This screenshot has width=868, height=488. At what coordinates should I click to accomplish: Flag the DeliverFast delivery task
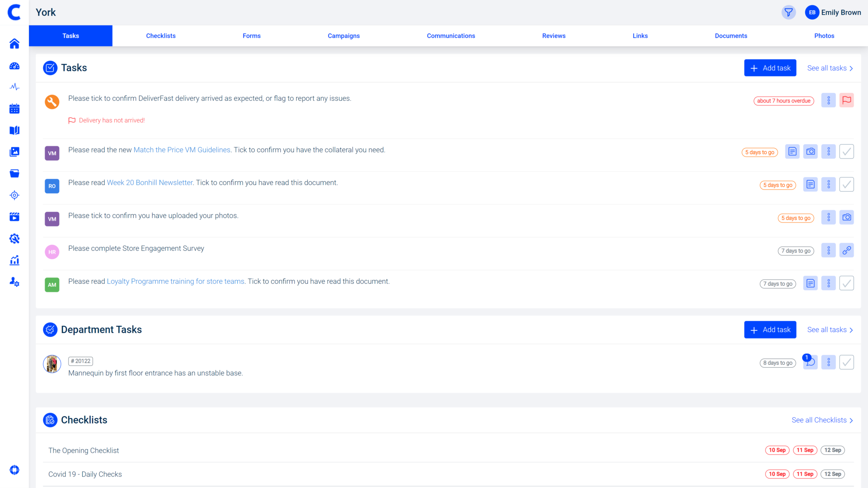pos(846,100)
